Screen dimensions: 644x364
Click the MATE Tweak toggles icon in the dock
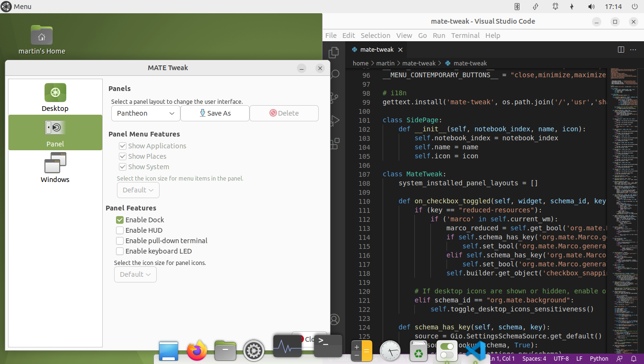[x=447, y=351]
